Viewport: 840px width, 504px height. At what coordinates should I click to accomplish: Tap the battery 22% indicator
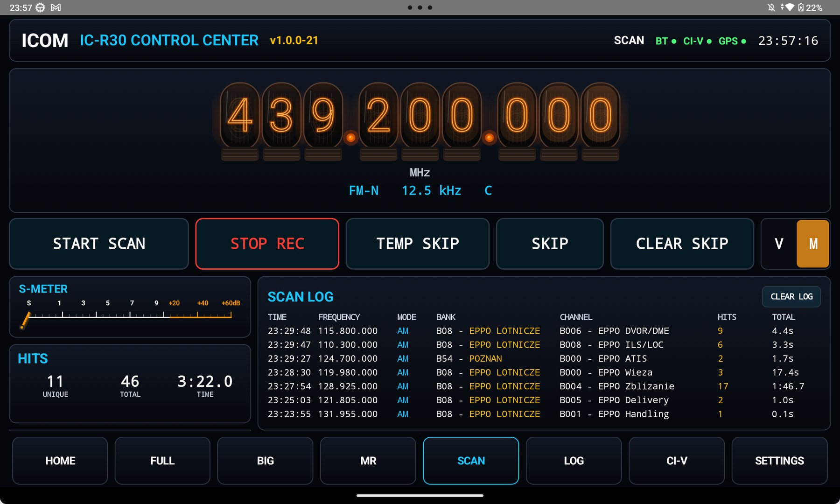click(811, 7)
